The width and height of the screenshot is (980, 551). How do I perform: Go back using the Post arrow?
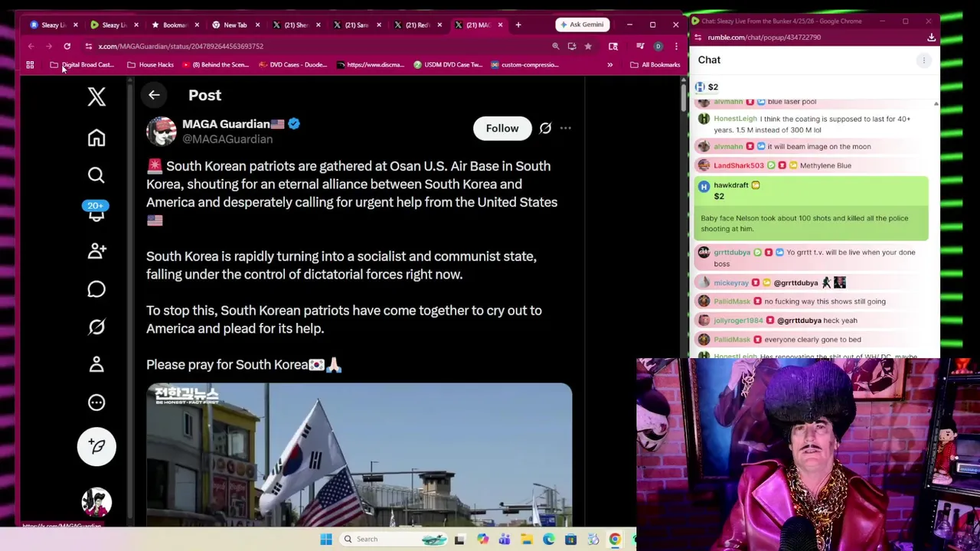(154, 95)
